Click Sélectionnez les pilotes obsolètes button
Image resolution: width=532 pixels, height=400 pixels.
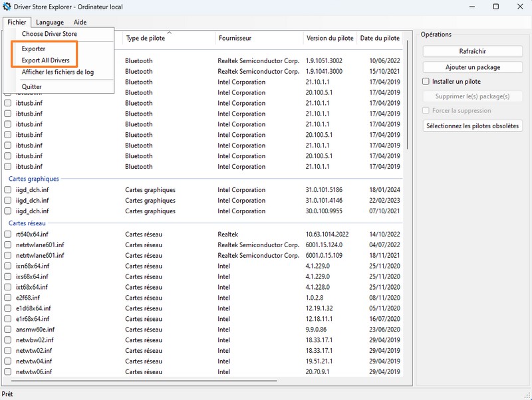click(473, 126)
